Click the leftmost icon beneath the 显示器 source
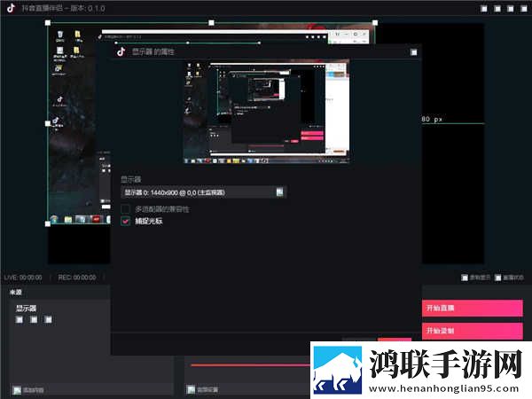 coord(20,319)
